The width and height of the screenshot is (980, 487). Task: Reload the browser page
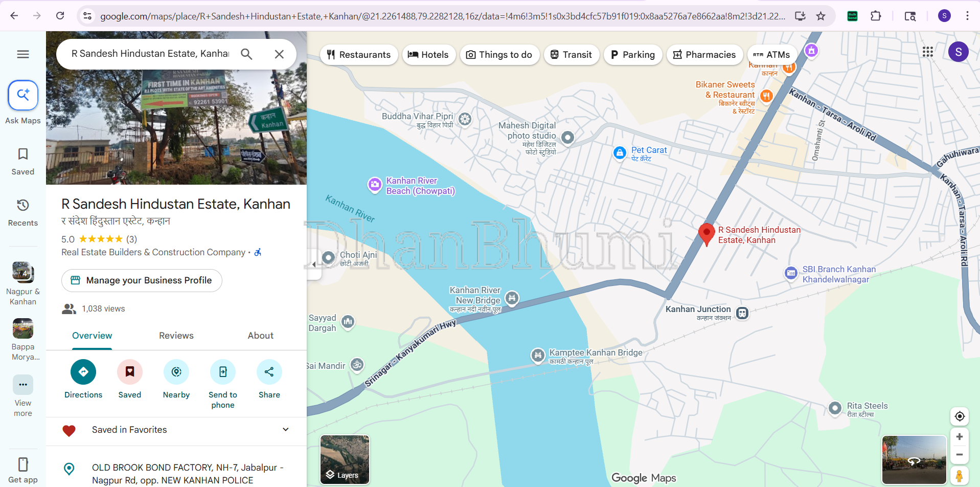coord(60,16)
